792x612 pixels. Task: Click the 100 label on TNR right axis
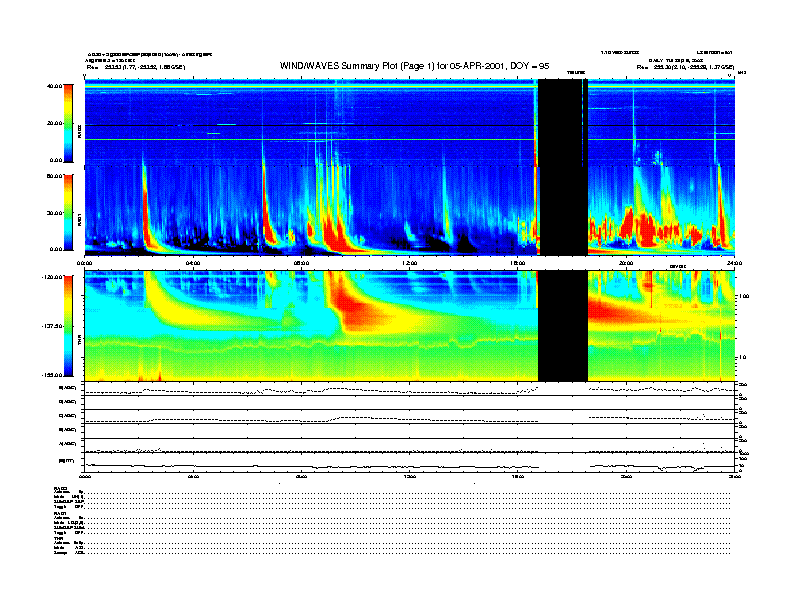pos(744,296)
